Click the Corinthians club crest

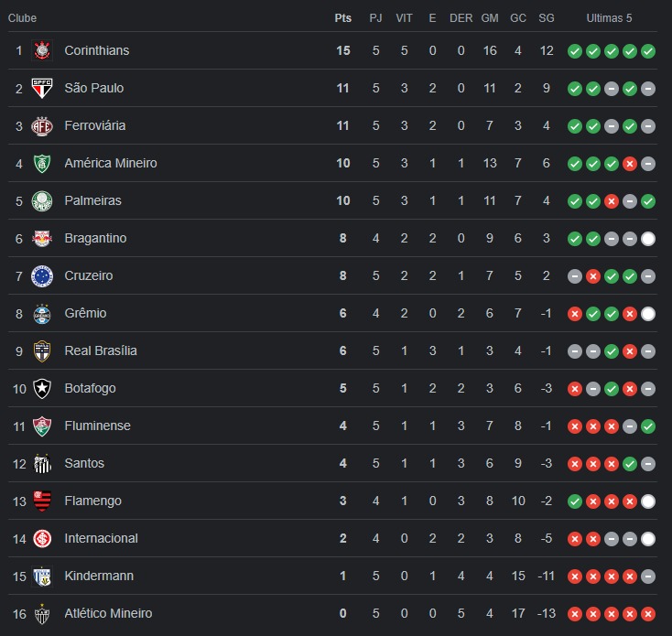(42, 50)
